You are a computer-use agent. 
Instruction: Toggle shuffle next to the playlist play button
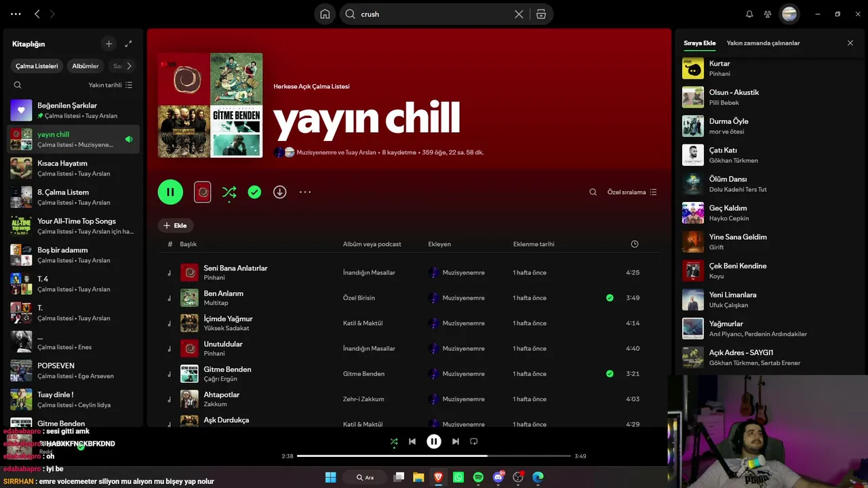point(229,192)
